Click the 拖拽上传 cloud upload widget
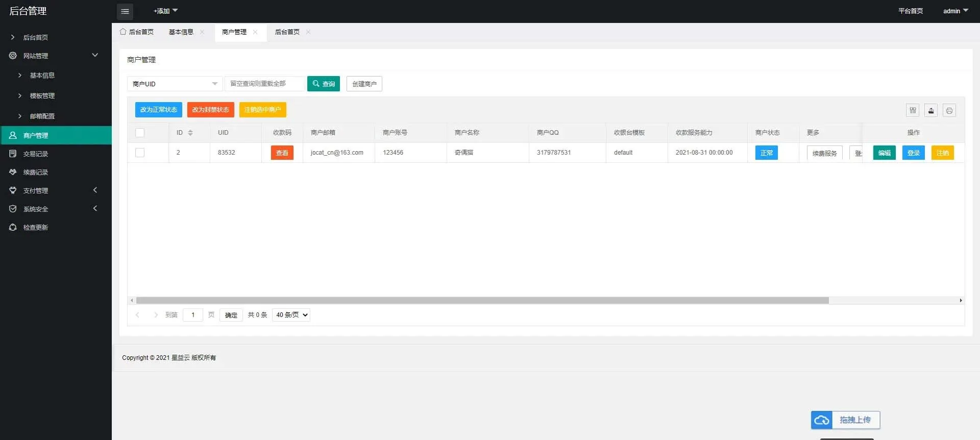This screenshot has height=440, width=980. pyautogui.click(x=845, y=420)
